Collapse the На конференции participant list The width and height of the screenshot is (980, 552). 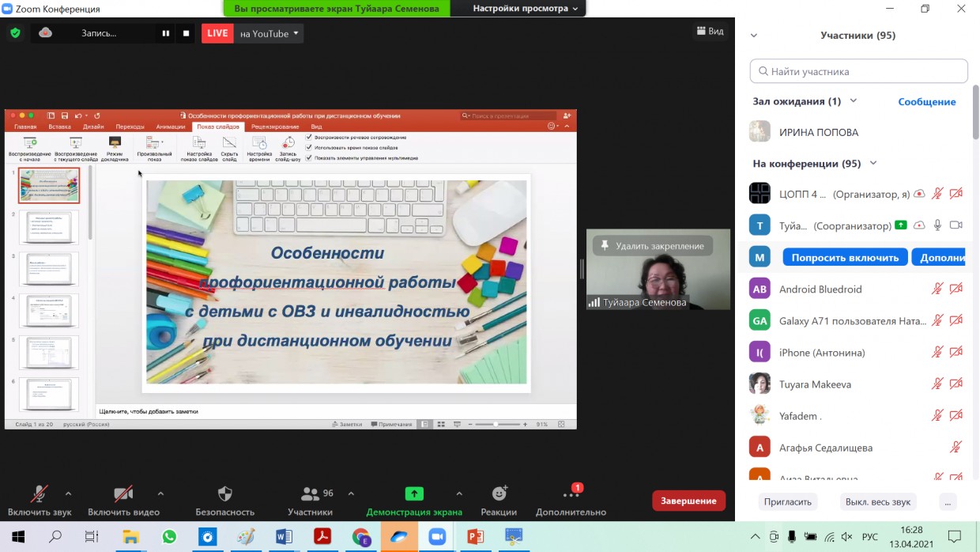coord(873,164)
